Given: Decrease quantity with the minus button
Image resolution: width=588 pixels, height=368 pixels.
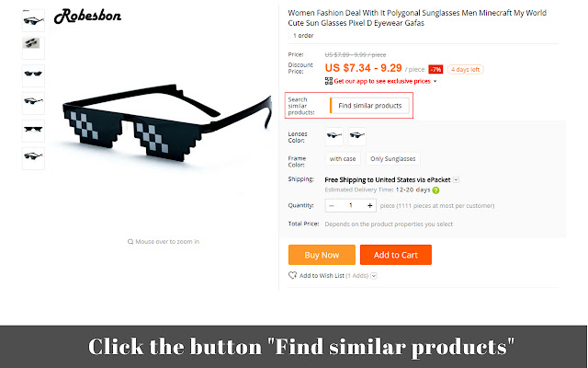Looking at the screenshot, I should pyautogui.click(x=332, y=205).
